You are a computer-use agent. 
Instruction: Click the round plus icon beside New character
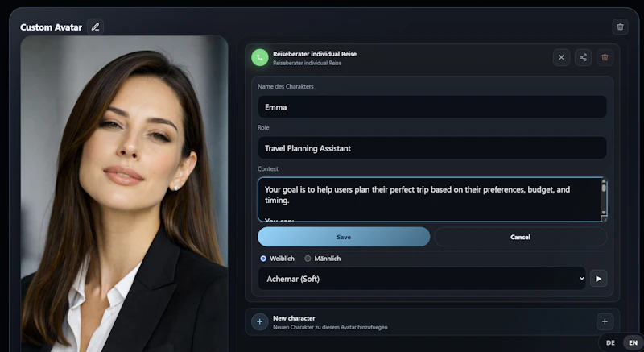click(x=259, y=321)
